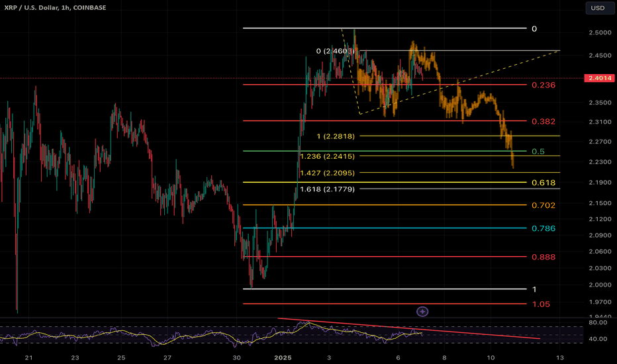Click the cyan 0.786 Fibonacci label
Viewport: 617px width, 364px height.
click(544, 228)
